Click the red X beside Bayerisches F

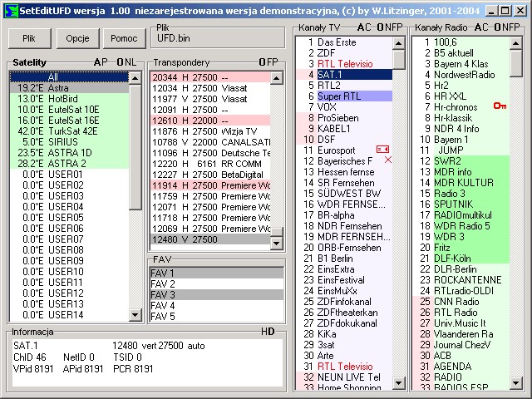click(387, 160)
